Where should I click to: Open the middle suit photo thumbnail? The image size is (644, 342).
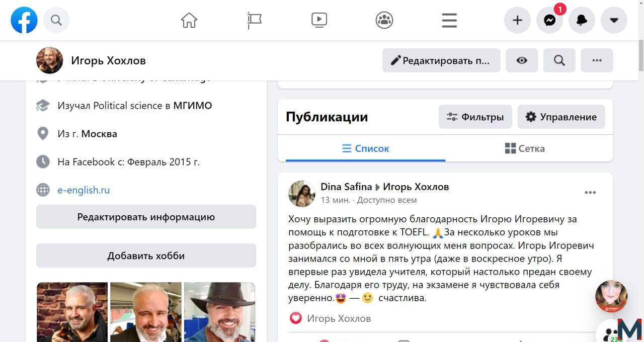tap(146, 312)
